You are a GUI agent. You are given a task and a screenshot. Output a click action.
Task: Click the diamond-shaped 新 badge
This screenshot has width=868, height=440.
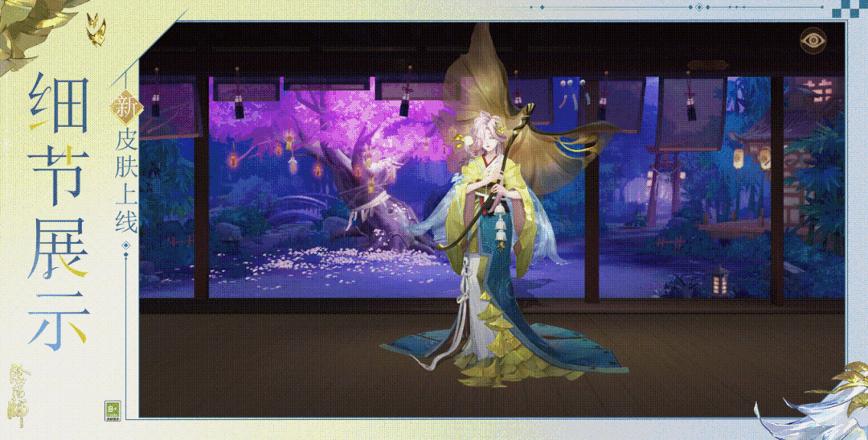pyautogui.click(x=126, y=106)
